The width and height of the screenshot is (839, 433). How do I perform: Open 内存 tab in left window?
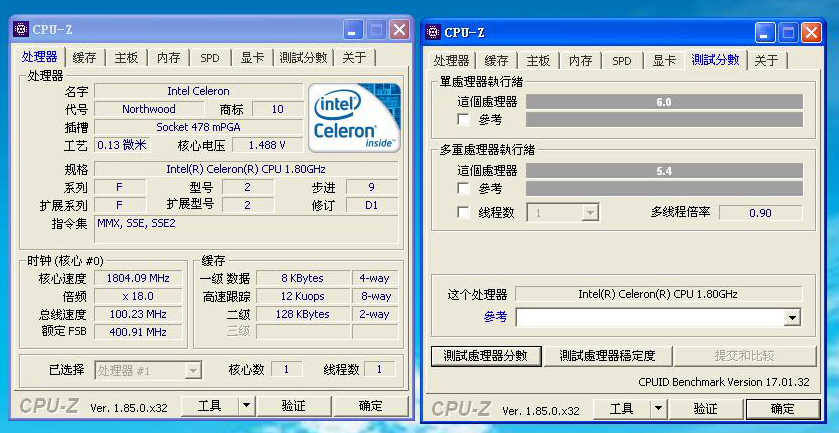click(168, 58)
